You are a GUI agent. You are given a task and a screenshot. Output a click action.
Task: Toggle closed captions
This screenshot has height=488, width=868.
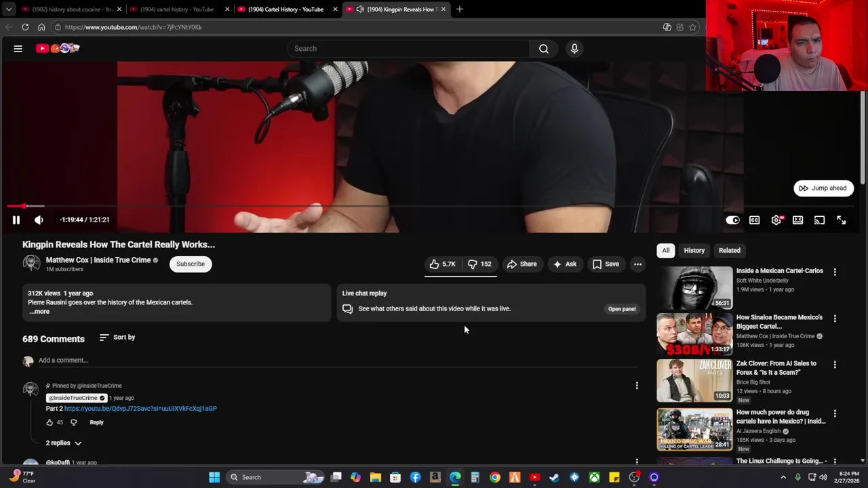[754, 220]
